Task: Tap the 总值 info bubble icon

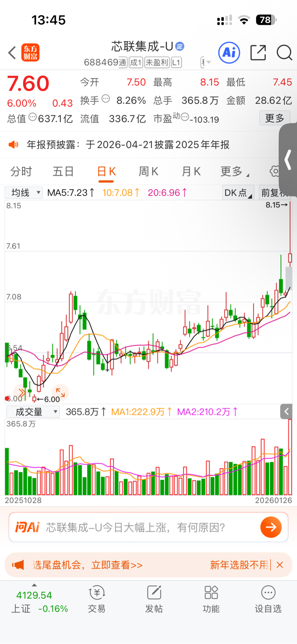Action: tap(32, 117)
